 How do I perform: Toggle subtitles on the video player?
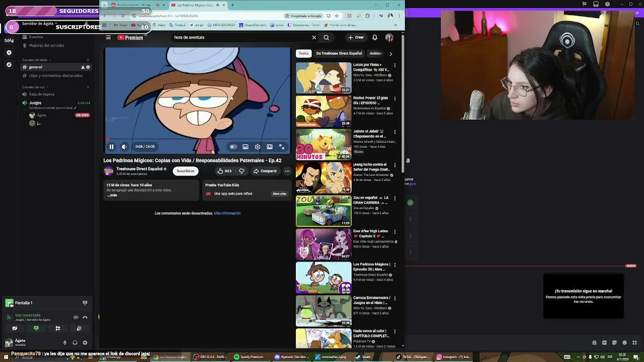point(246,147)
